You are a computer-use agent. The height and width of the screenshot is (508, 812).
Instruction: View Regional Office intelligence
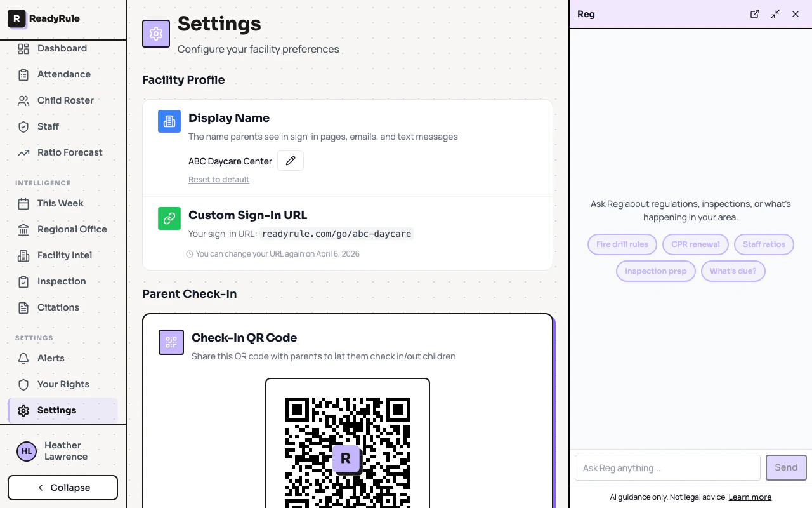[72, 229]
